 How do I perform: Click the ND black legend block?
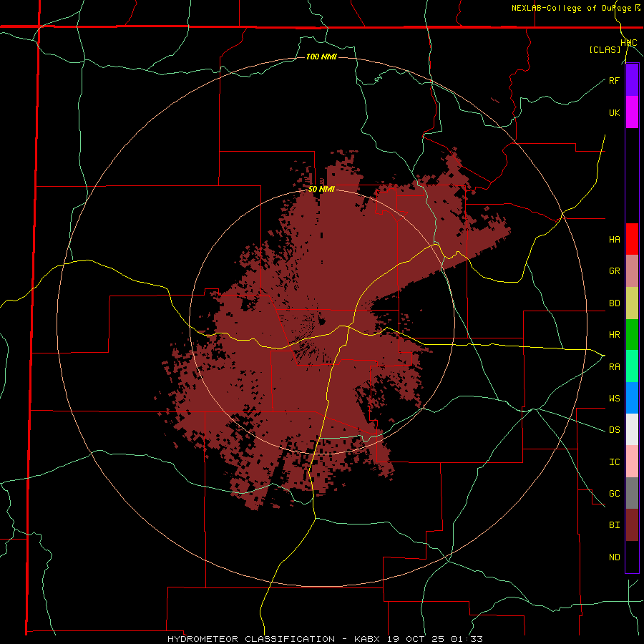click(632, 557)
